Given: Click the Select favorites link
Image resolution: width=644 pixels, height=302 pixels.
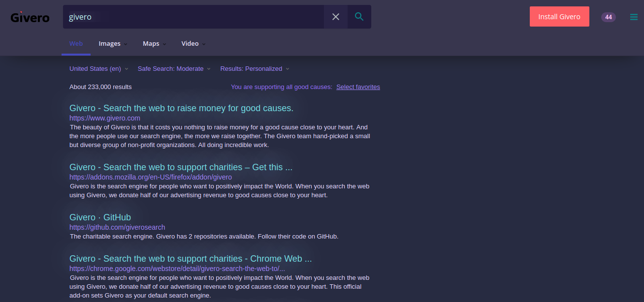Looking at the screenshot, I should tap(358, 87).
